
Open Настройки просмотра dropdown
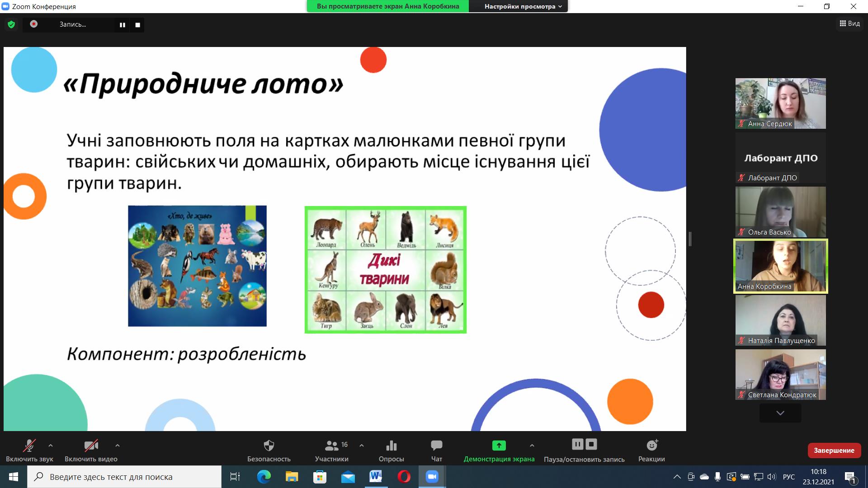click(x=523, y=6)
